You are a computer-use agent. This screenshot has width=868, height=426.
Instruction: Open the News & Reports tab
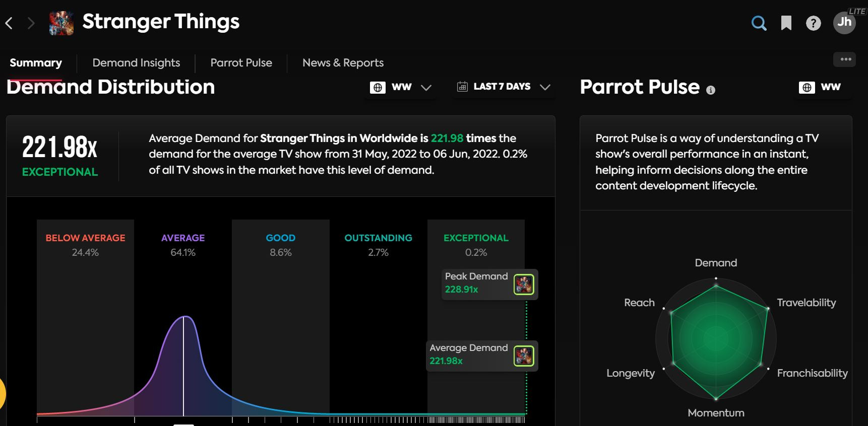(x=343, y=63)
